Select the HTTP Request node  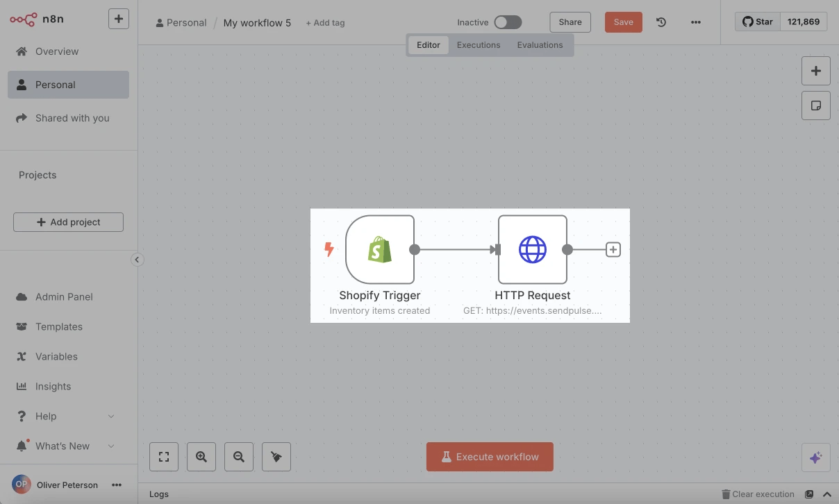point(533,249)
